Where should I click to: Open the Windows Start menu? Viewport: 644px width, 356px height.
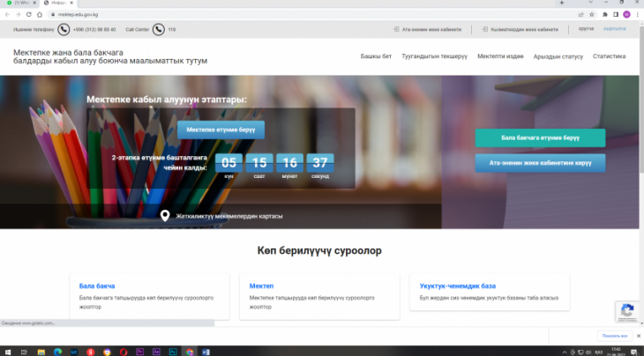[x=7, y=350]
